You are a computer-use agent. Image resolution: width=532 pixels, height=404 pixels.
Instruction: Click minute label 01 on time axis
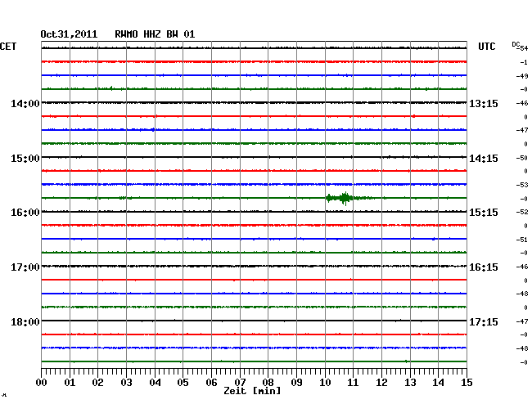tap(70, 383)
